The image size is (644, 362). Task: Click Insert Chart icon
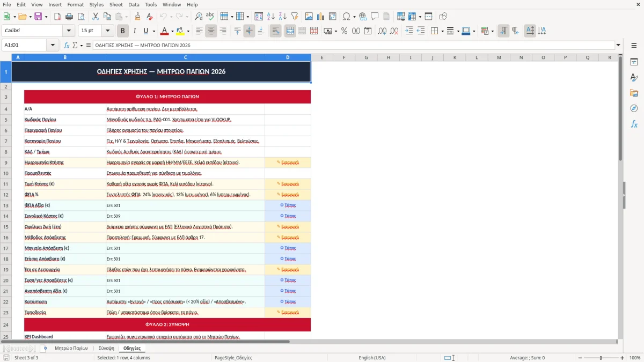click(x=321, y=17)
